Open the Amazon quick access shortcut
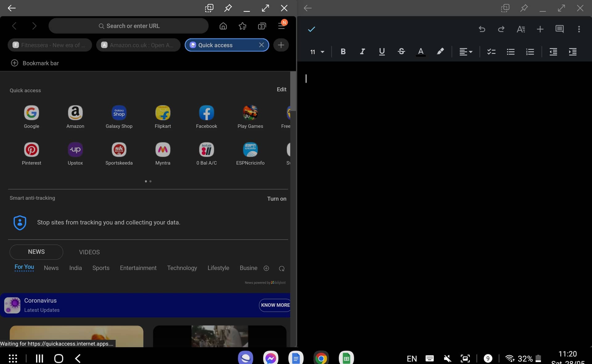 point(75,117)
